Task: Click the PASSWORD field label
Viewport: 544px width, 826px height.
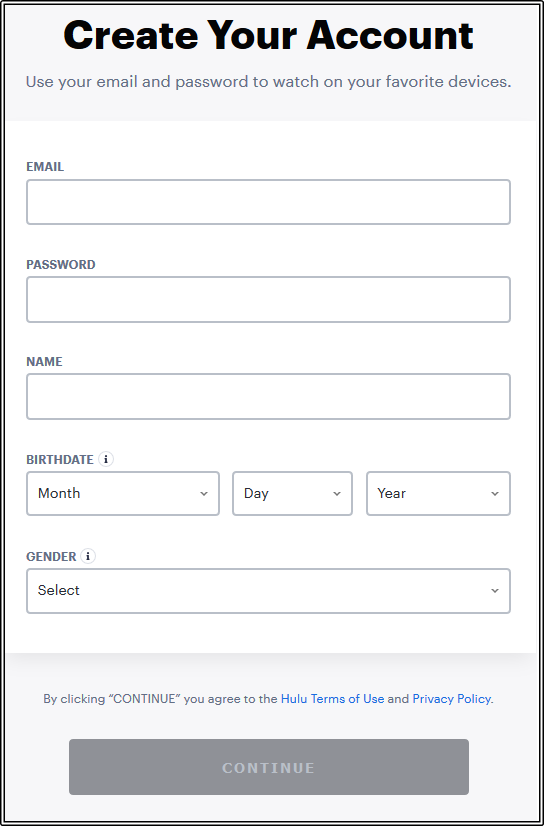Action: pyautogui.click(x=61, y=264)
